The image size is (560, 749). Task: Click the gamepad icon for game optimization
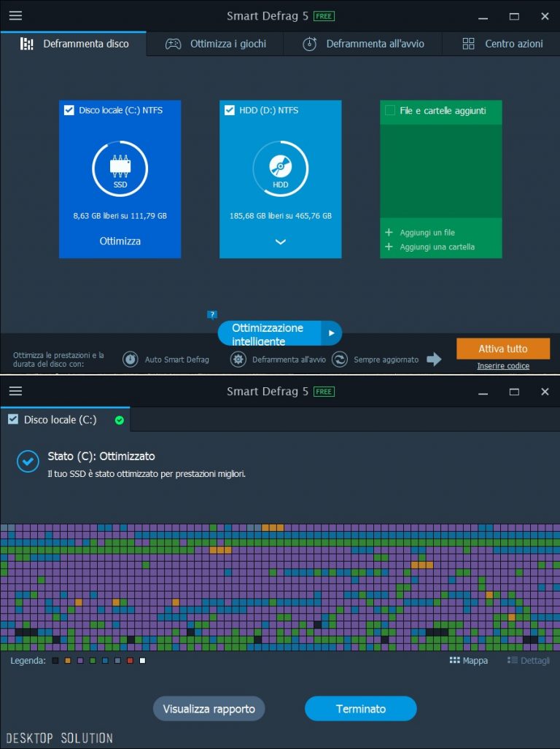coord(173,44)
